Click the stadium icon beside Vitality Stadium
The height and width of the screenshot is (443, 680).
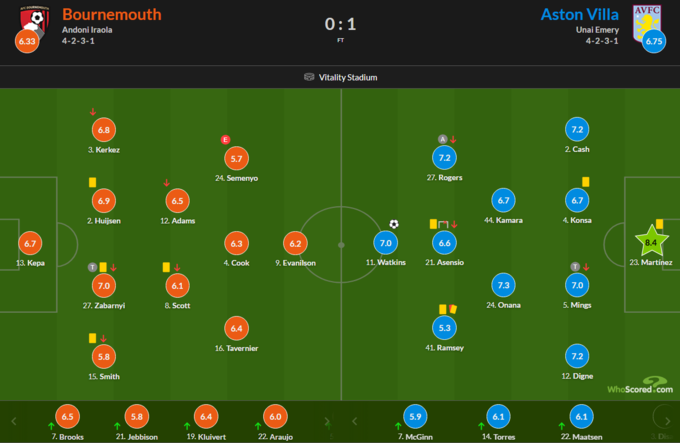pyautogui.click(x=309, y=77)
